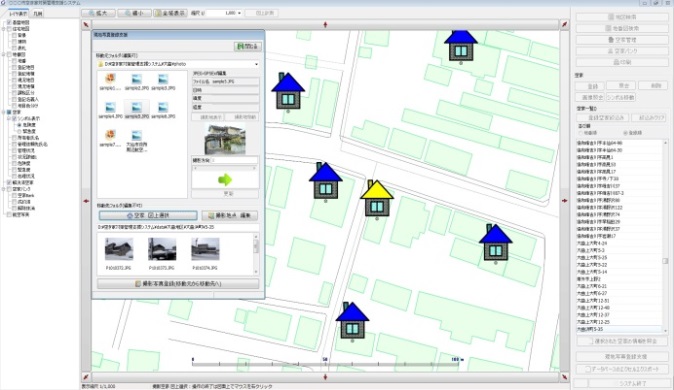The width and height of the screenshot is (674, 390).
Task: Switch to the 凡例 legend tab
Action: click(x=38, y=13)
